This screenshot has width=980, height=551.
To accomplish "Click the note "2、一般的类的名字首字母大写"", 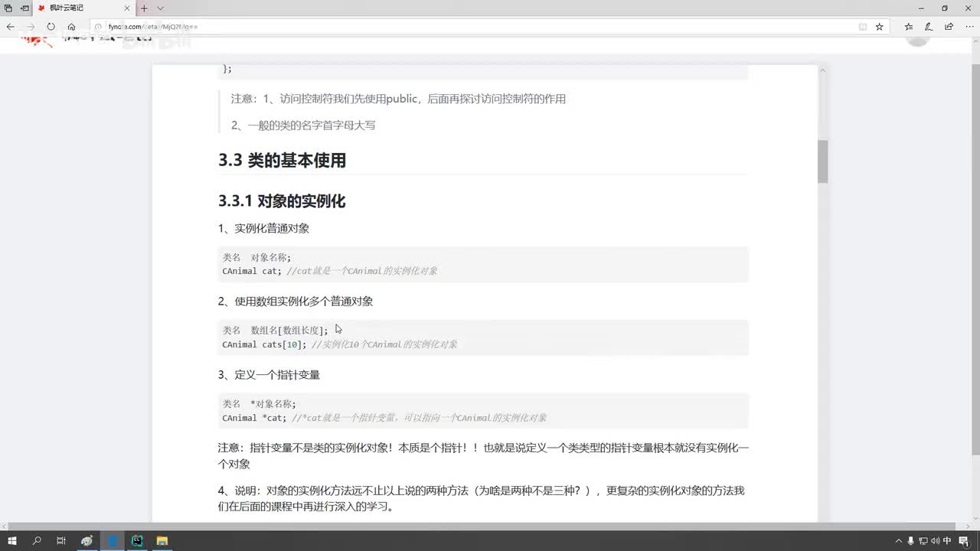I will (x=303, y=126).
